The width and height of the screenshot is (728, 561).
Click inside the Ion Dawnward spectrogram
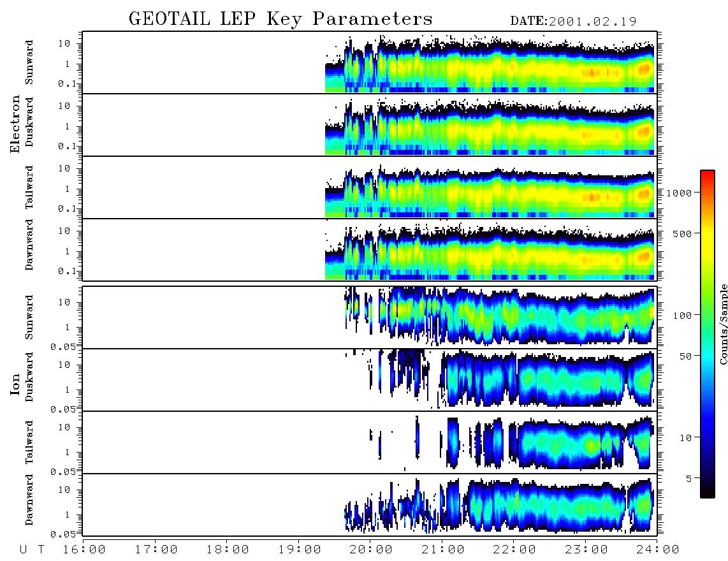coord(370,505)
